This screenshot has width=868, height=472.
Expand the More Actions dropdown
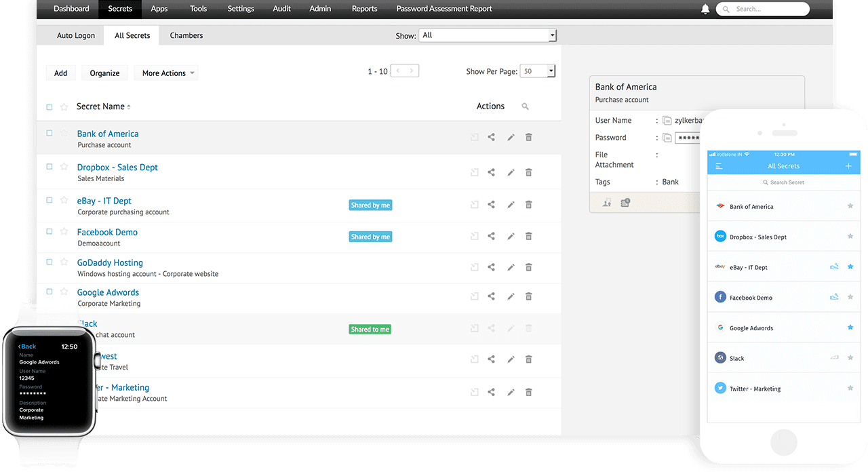[x=165, y=73]
